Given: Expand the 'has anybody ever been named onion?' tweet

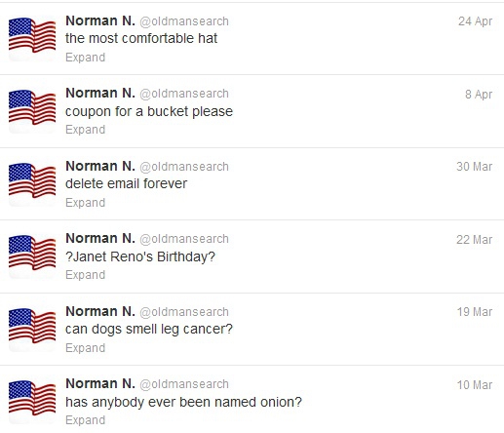Looking at the screenshot, I should 86,420.
